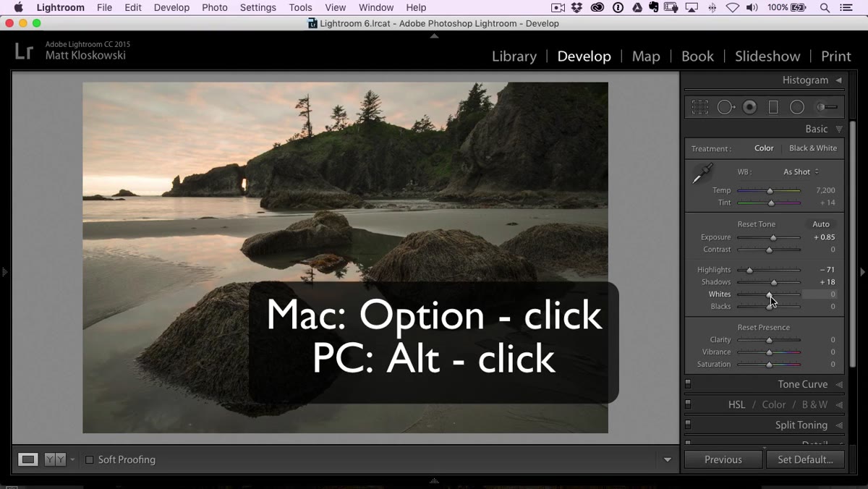Image resolution: width=868 pixels, height=489 pixels.
Task: Click the Whites value field
Action: tap(820, 294)
